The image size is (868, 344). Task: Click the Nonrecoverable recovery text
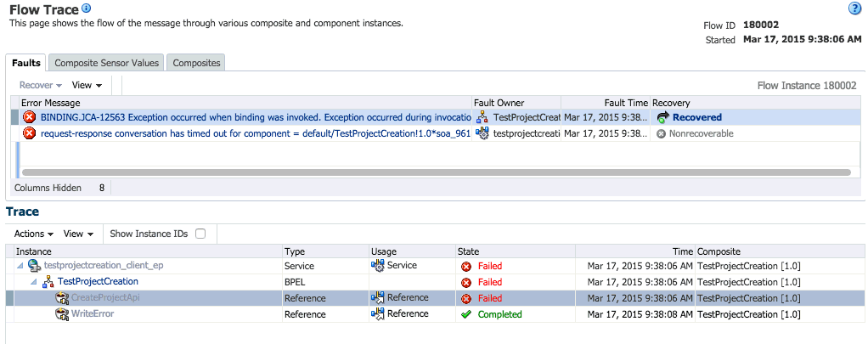[x=701, y=133]
